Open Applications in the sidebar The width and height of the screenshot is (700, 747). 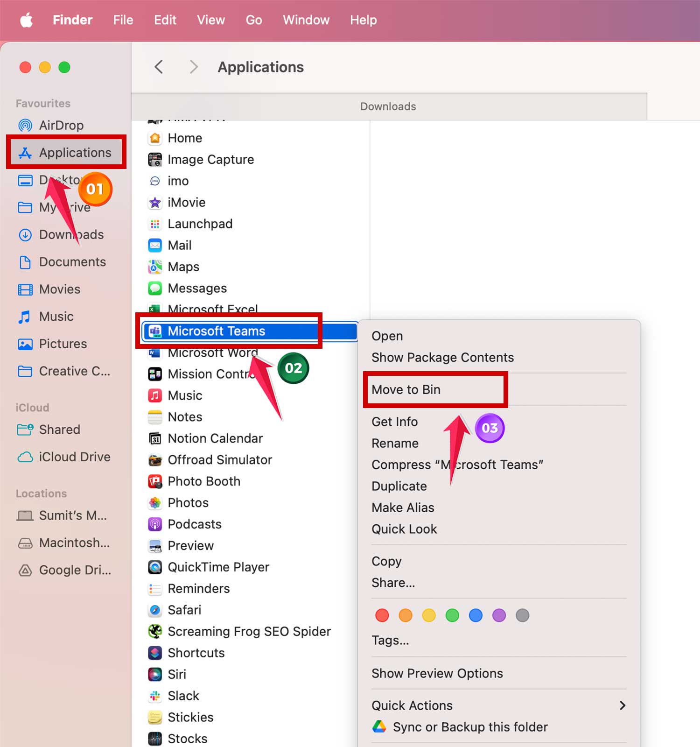tap(65, 153)
